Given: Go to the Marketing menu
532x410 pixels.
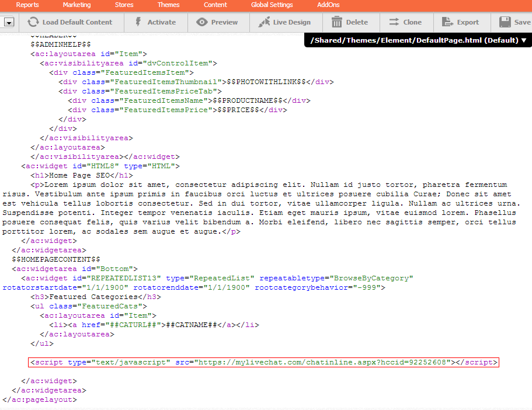Looking at the screenshot, I should (x=77, y=5).
